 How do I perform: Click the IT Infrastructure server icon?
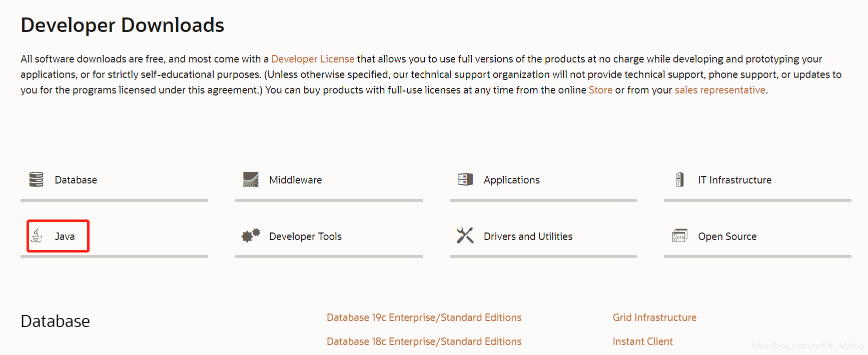pos(680,179)
